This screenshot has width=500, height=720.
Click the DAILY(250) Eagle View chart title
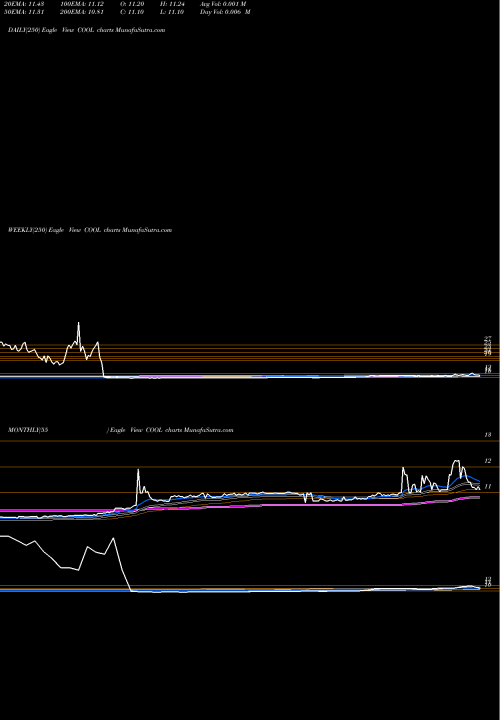(x=86, y=30)
